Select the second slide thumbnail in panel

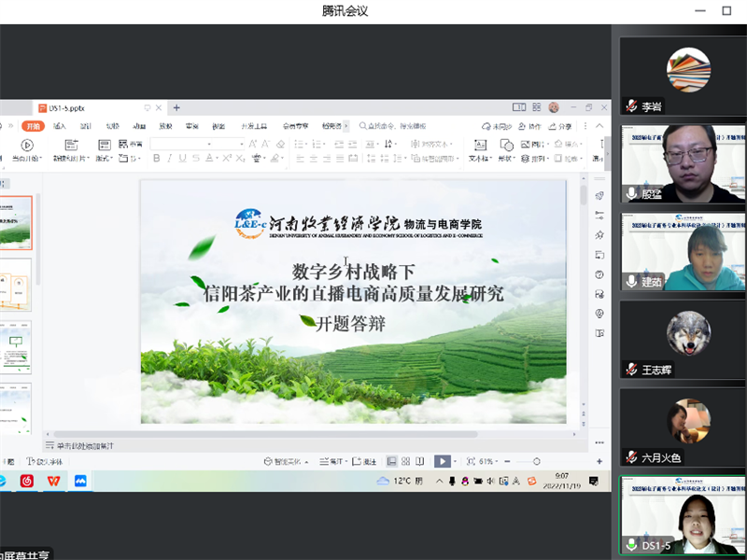coord(17,285)
